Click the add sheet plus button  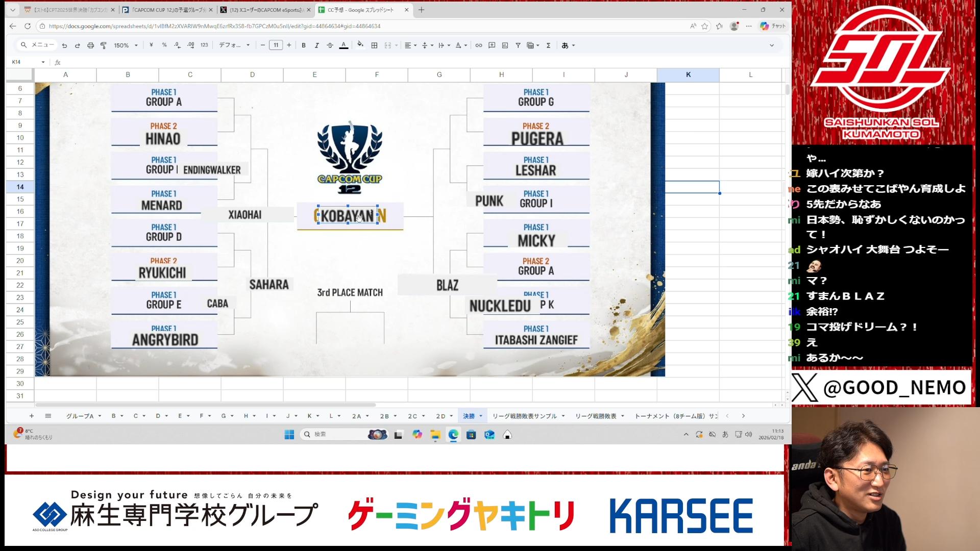(32, 416)
